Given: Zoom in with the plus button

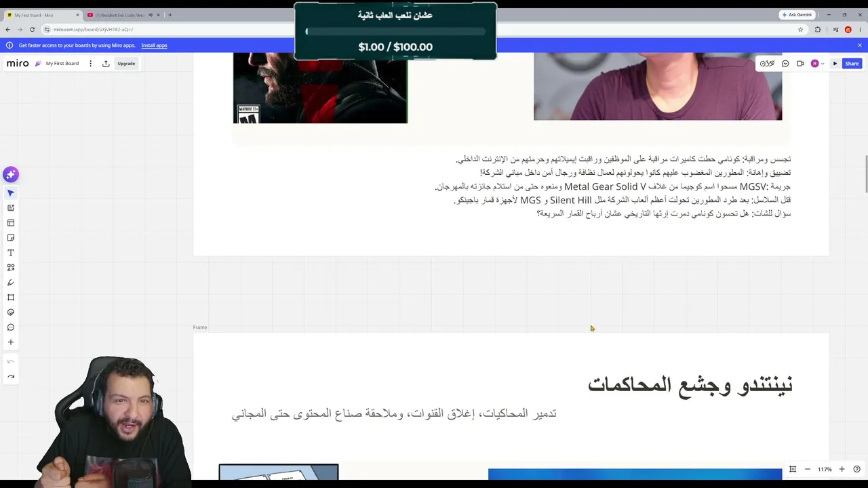Looking at the screenshot, I should [842, 469].
